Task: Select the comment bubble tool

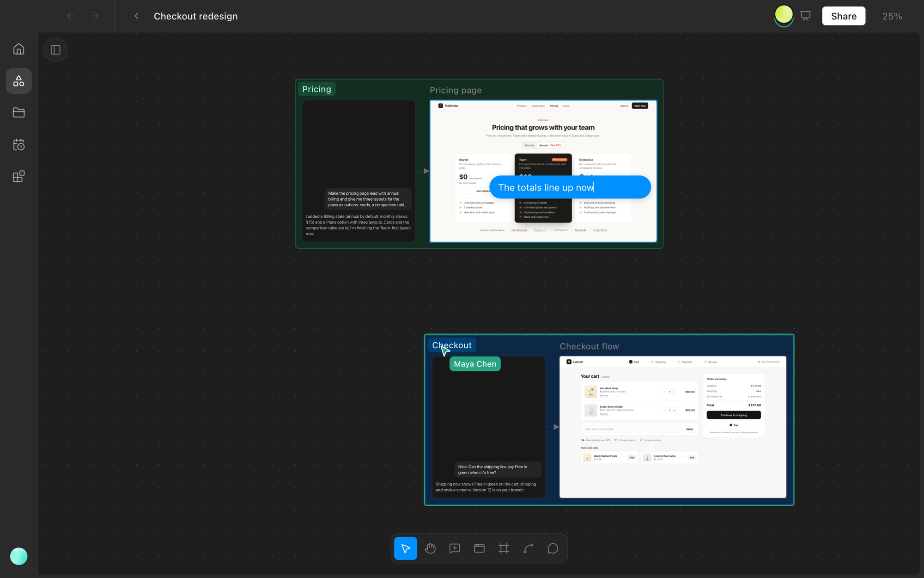Action: pos(553,548)
